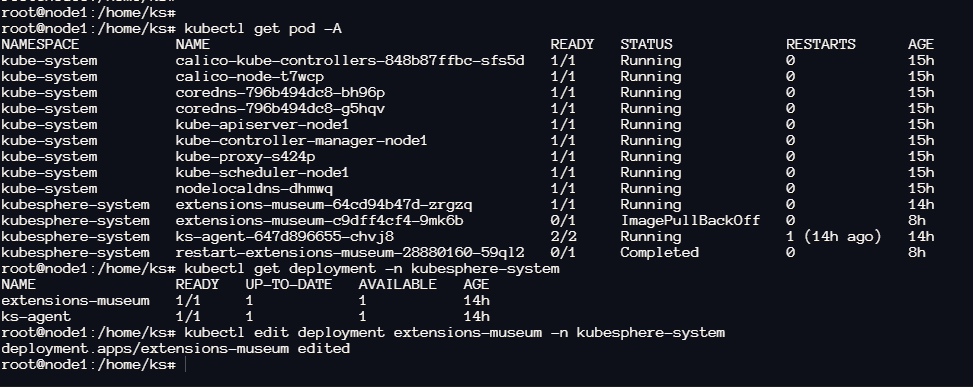The height and width of the screenshot is (387, 973).
Task: Click the UP-TO-DATE column header
Action: click(289, 285)
